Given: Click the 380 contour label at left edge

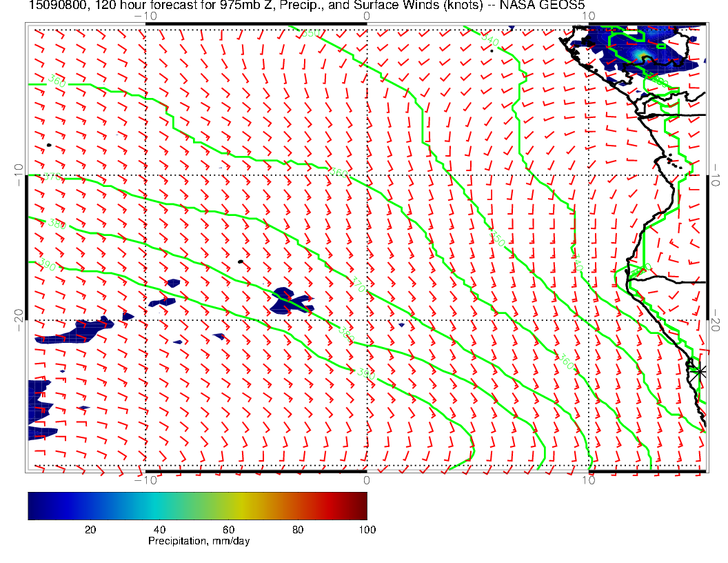Looking at the screenshot, I should [57, 224].
